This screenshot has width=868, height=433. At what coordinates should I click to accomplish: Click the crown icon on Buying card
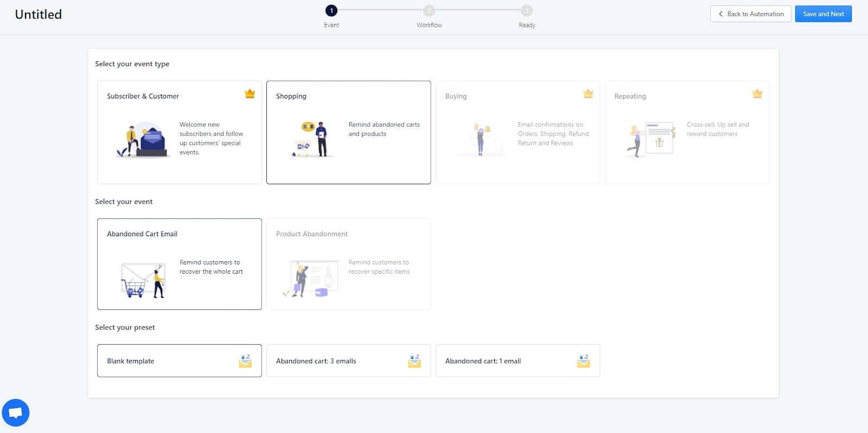pyautogui.click(x=588, y=94)
